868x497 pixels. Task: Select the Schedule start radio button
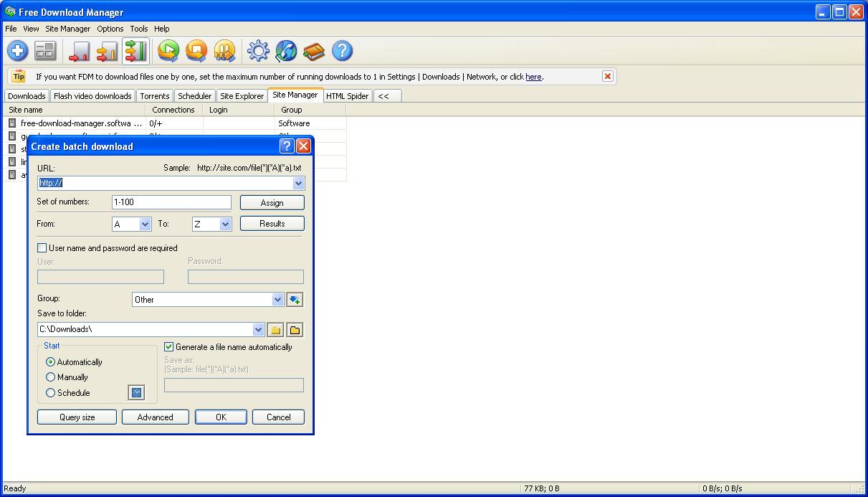click(50, 393)
